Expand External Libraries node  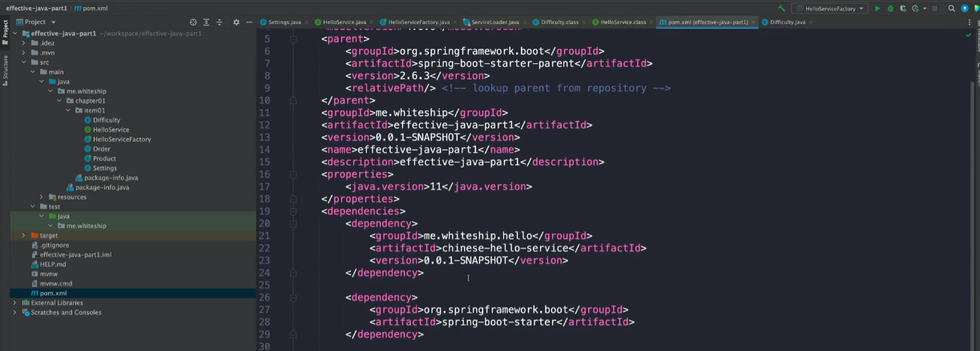coord(15,303)
